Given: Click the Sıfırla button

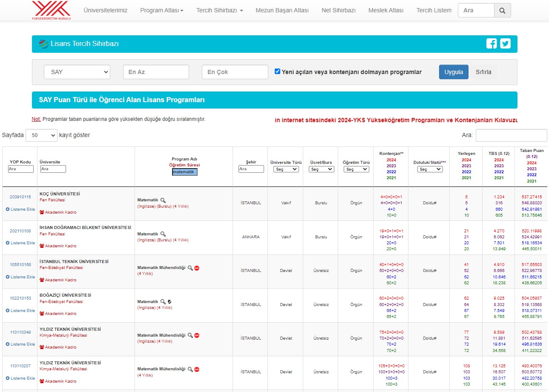Looking at the screenshot, I should tap(483, 72).
